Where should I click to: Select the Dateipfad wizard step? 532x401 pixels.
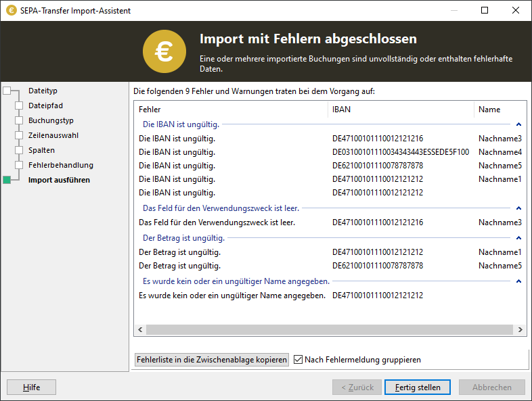pyautogui.click(x=45, y=105)
